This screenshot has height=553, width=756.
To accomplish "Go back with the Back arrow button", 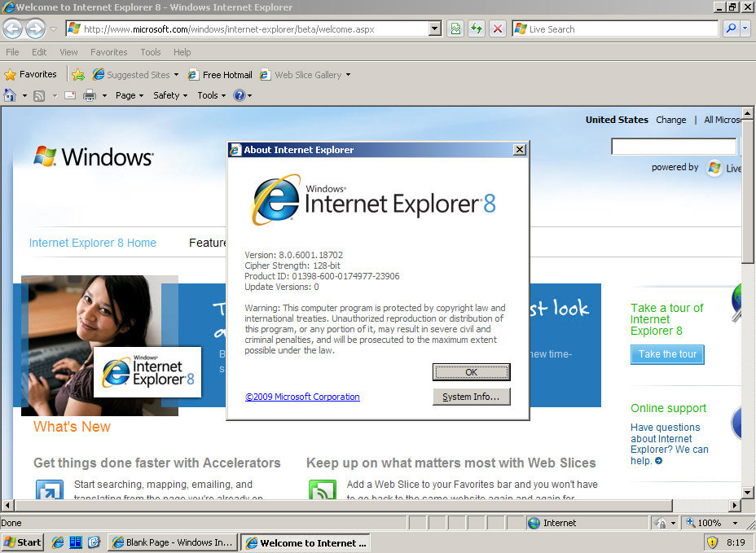I will [x=12, y=29].
